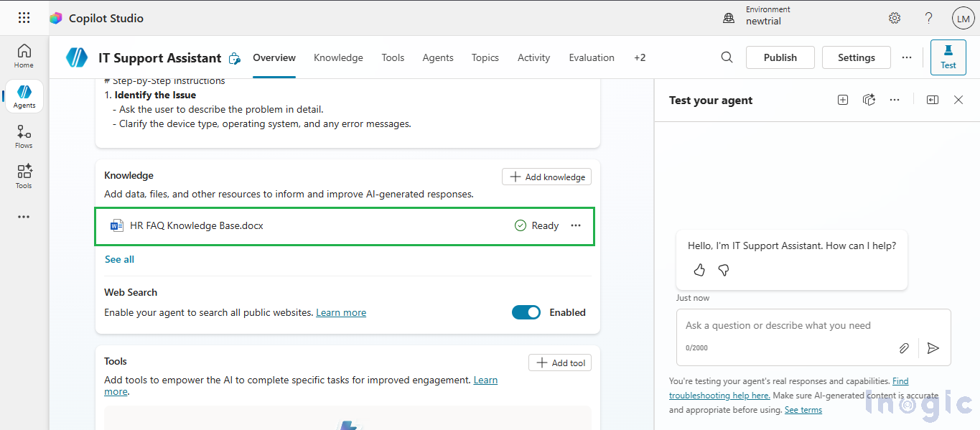980x430 pixels.
Task: Give thumbs up to greeting message
Action: pyautogui.click(x=699, y=270)
